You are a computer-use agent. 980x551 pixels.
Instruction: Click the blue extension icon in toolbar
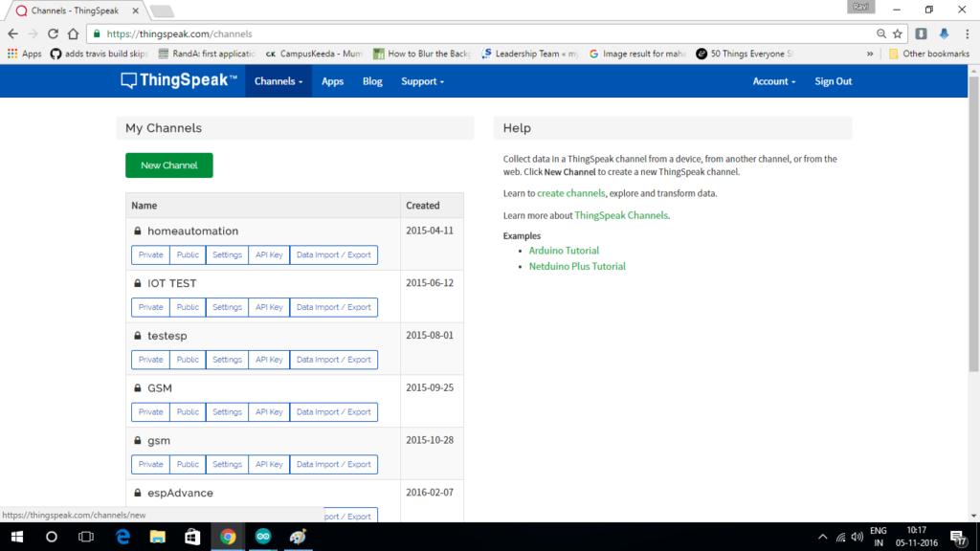pos(944,33)
